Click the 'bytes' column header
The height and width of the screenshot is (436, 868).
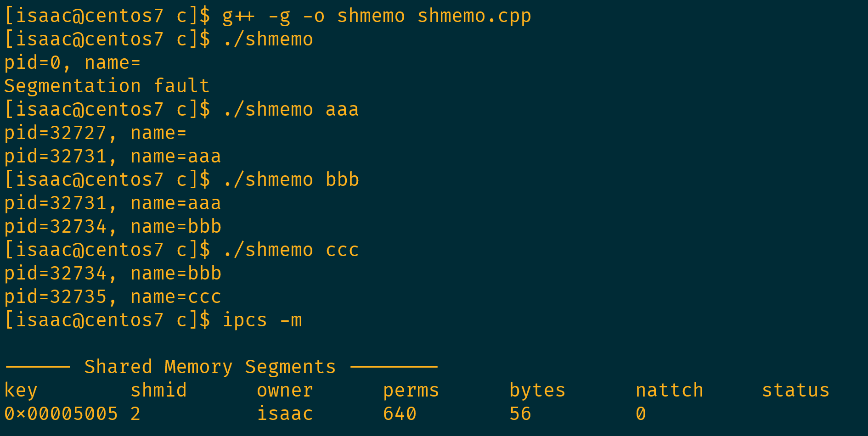[x=537, y=391]
